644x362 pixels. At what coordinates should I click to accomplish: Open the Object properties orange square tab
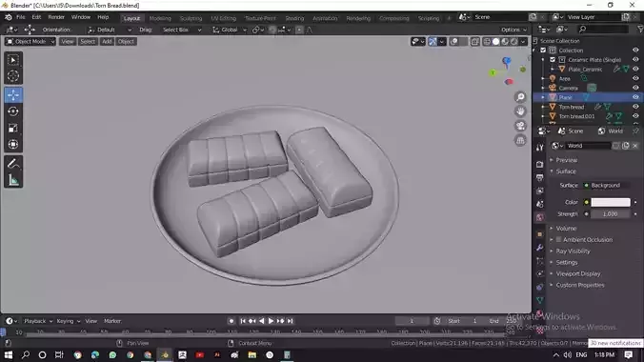point(539,234)
